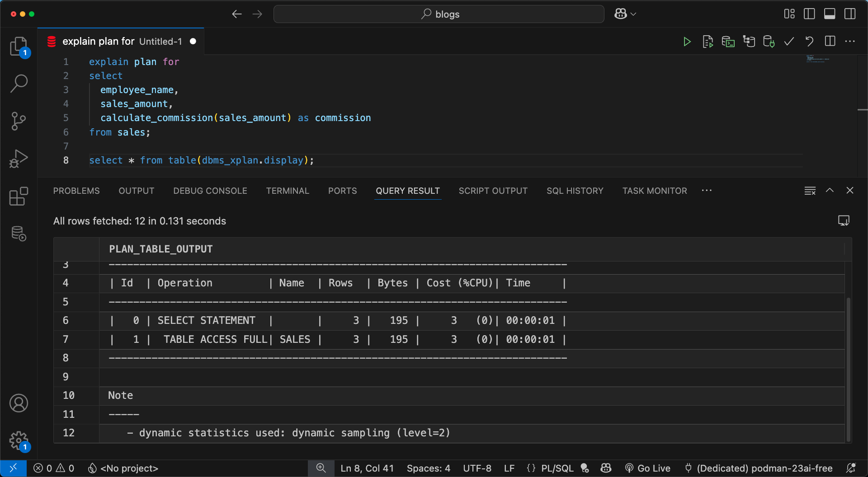This screenshot has height=477, width=868.
Task: Click the editor minimap preview
Action: pyautogui.click(x=818, y=59)
